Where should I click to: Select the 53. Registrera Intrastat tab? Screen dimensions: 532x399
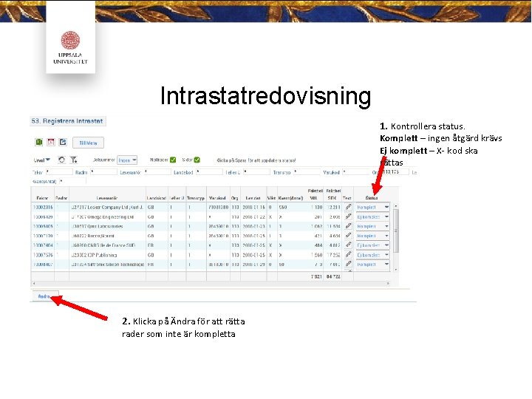pyautogui.click(x=67, y=121)
